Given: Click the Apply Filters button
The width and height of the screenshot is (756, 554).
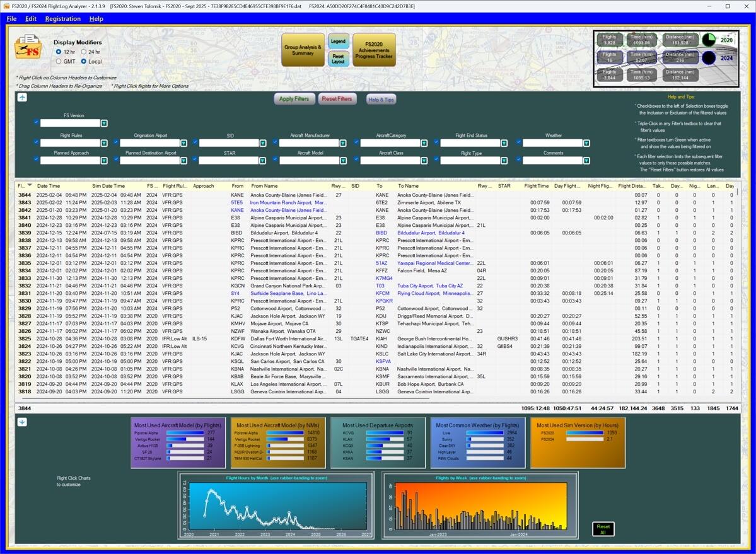Looking at the screenshot, I should coord(294,99).
